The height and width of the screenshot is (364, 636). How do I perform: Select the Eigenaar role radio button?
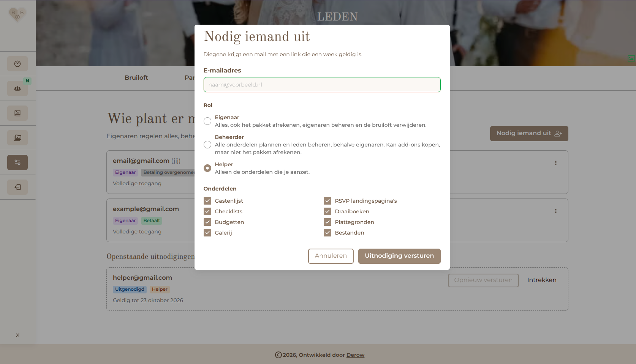tap(207, 121)
